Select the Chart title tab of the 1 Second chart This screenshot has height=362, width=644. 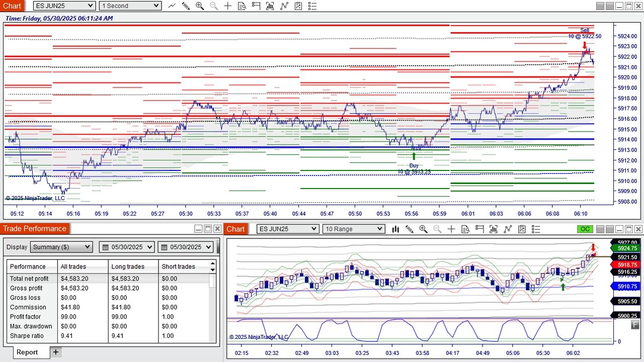click(x=12, y=6)
